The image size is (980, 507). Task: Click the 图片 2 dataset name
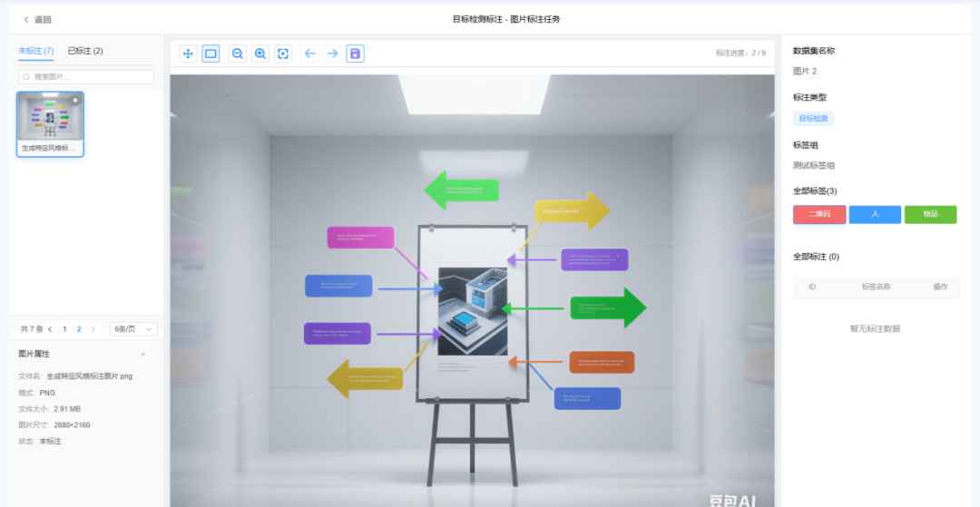805,71
